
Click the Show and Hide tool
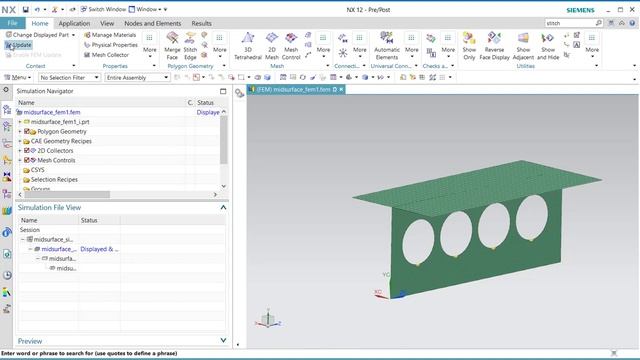pyautogui.click(x=548, y=46)
